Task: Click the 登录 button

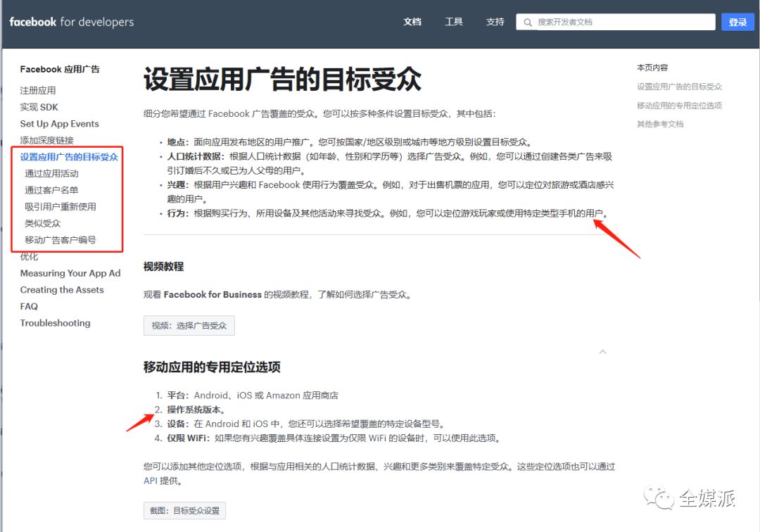Action: [737, 22]
